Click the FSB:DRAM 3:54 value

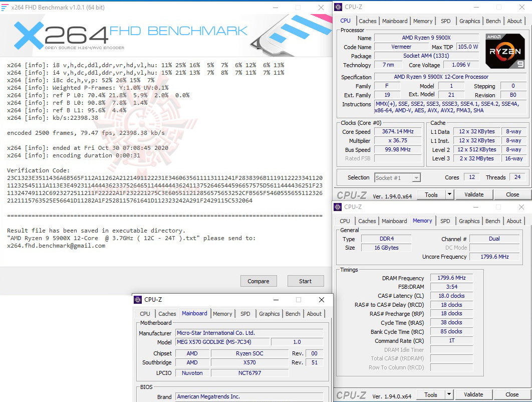pyautogui.click(x=451, y=287)
